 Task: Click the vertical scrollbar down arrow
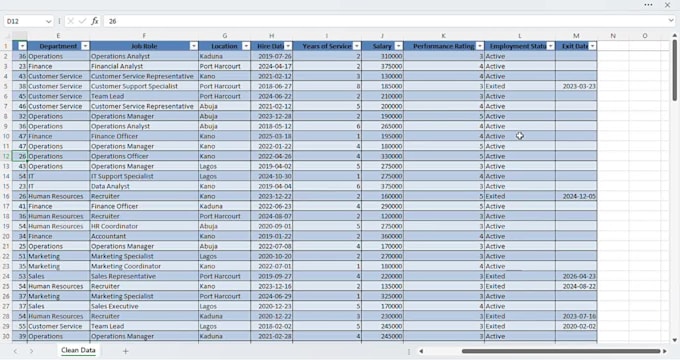(x=674, y=340)
